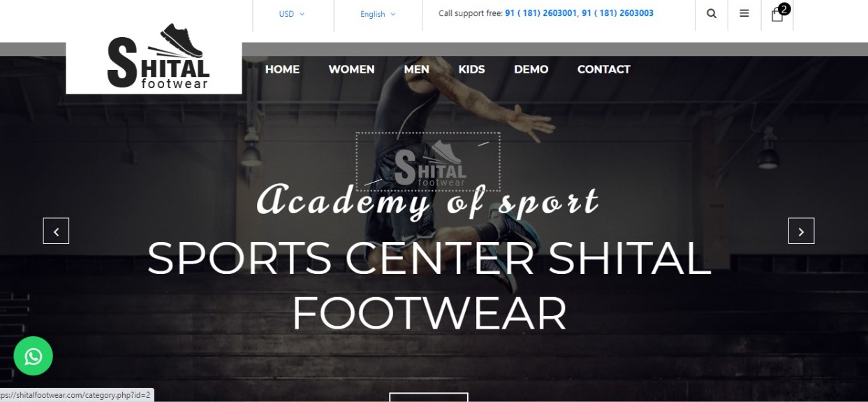Open the MEN menu item
The height and width of the screenshot is (402, 868).
pos(416,69)
